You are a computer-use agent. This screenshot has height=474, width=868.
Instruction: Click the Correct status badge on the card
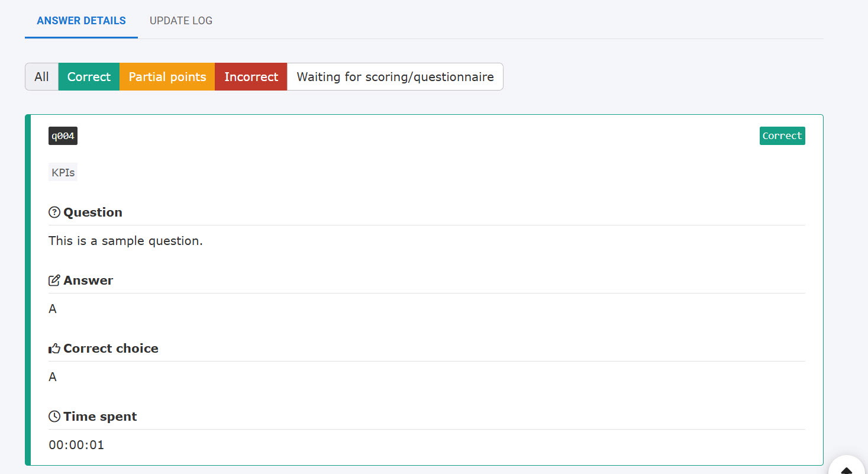click(782, 136)
